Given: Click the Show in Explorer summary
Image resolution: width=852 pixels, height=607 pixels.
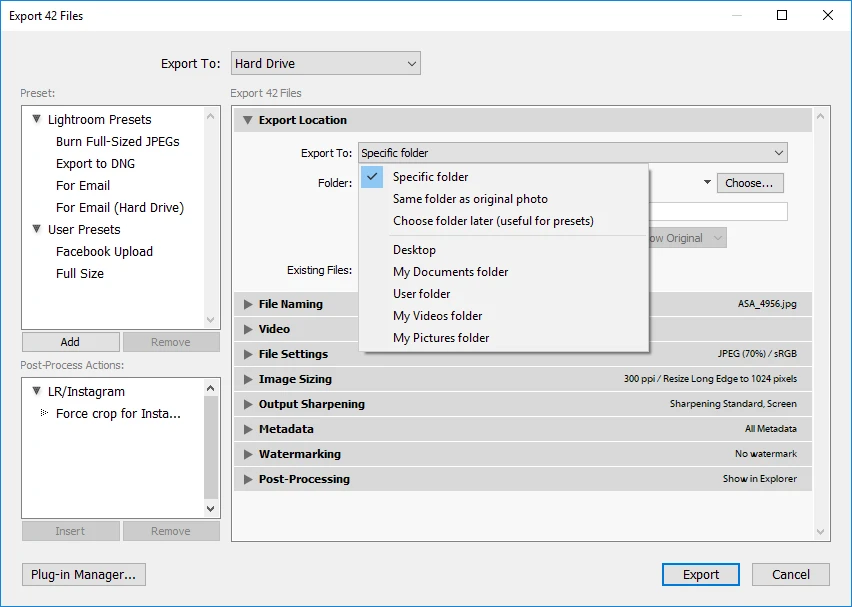Looking at the screenshot, I should pyautogui.click(x=760, y=479).
